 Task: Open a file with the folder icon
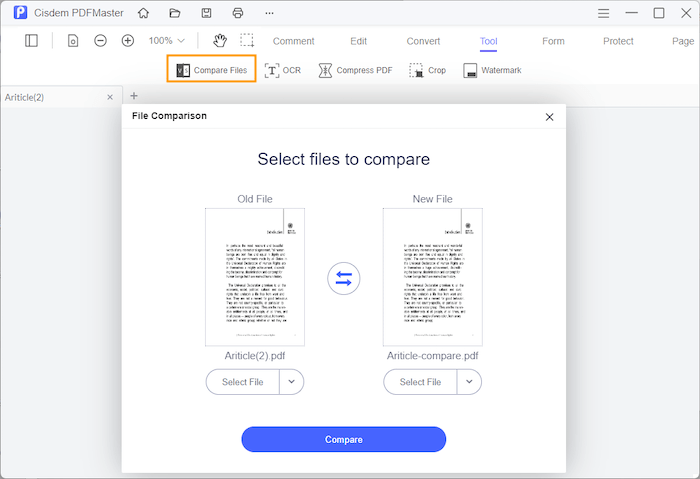point(175,13)
